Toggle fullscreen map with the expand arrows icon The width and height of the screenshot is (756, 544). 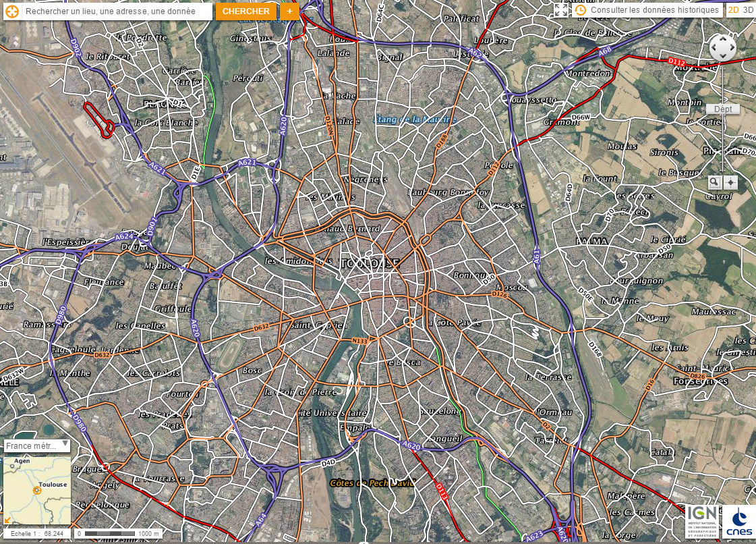(560, 10)
